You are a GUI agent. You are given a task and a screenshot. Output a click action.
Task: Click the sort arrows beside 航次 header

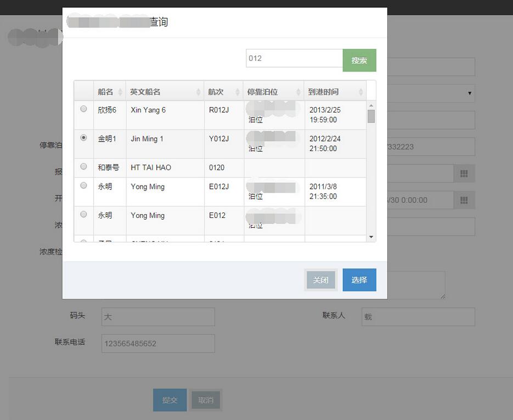238,92
